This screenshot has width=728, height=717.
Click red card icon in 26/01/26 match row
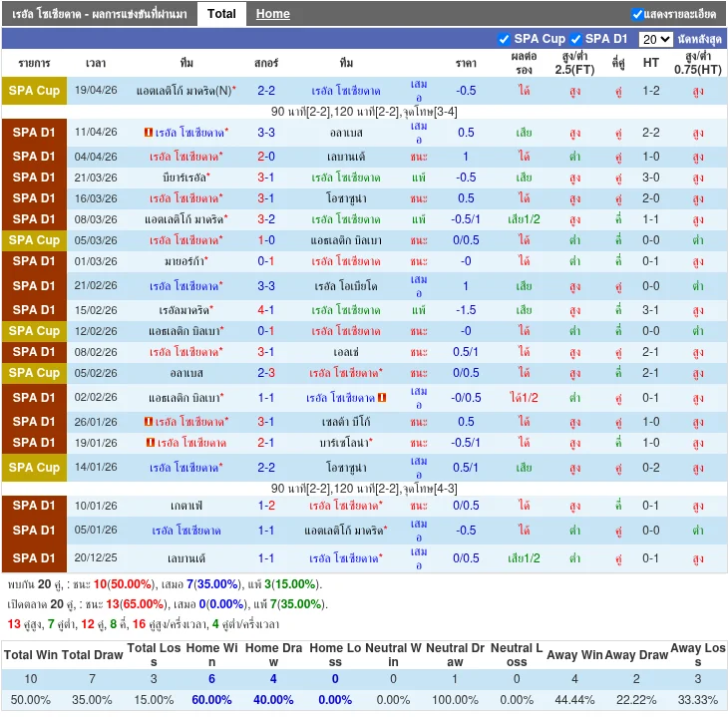point(149,422)
